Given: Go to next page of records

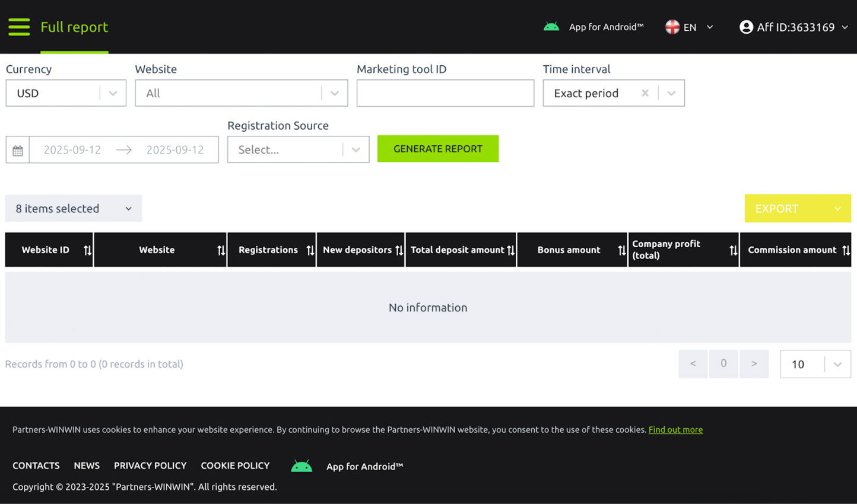Looking at the screenshot, I should pyautogui.click(x=754, y=363).
